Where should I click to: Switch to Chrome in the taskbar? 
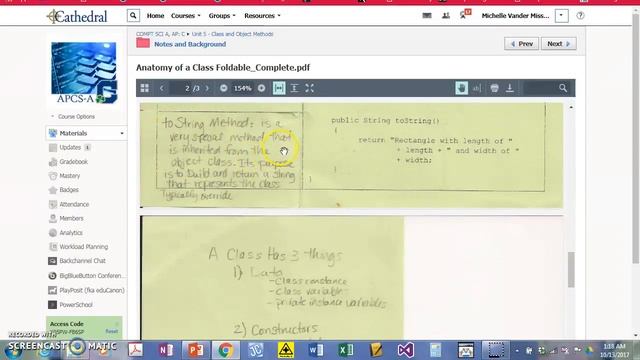(225, 350)
